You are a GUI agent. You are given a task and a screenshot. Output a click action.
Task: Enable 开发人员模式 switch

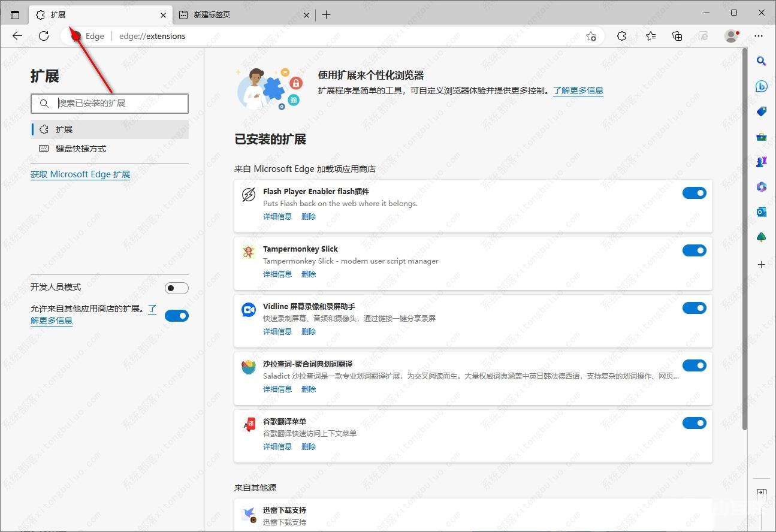tap(177, 288)
